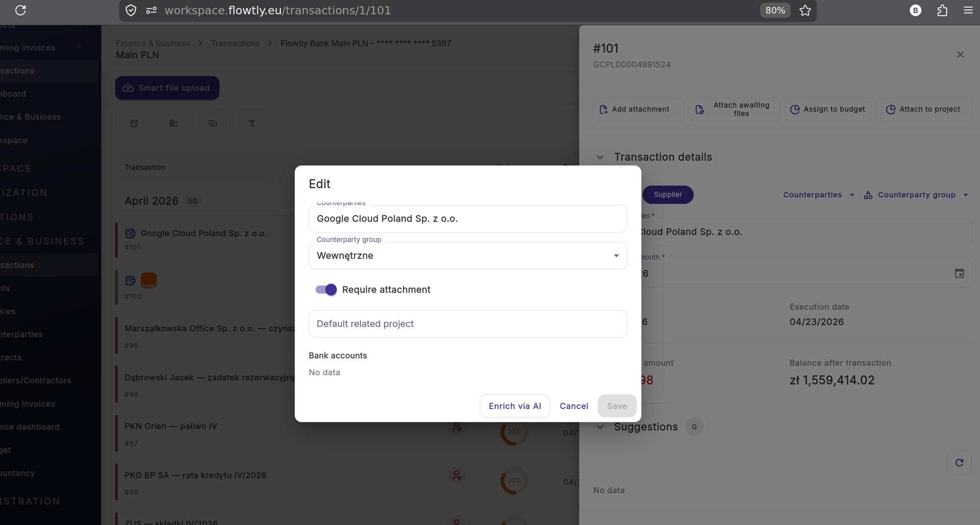Open the browser extensions puzzle icon
The height and width of the screenshot is (525, 980).
click(942, 10)
